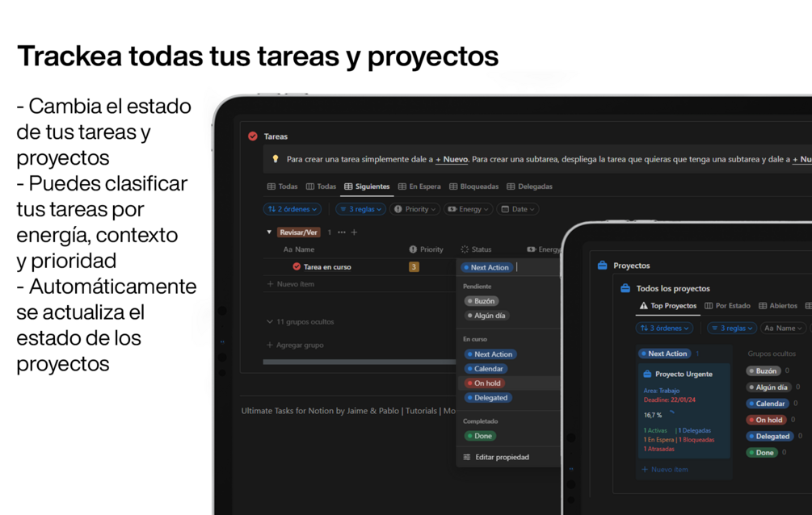The height and width of the screenshot is (515, 812).
Task: Click Agregar grupo
Action: pos(295,345)
